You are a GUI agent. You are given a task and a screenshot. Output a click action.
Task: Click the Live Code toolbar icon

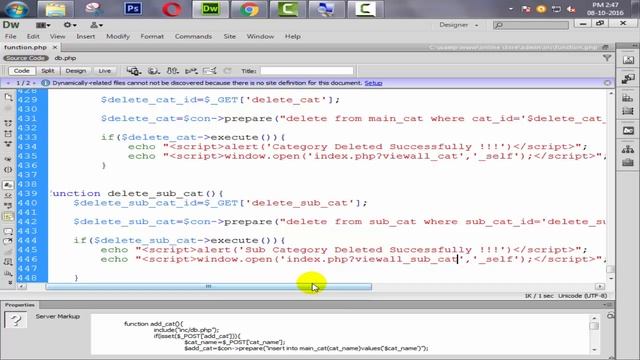(x=133, y=71)
